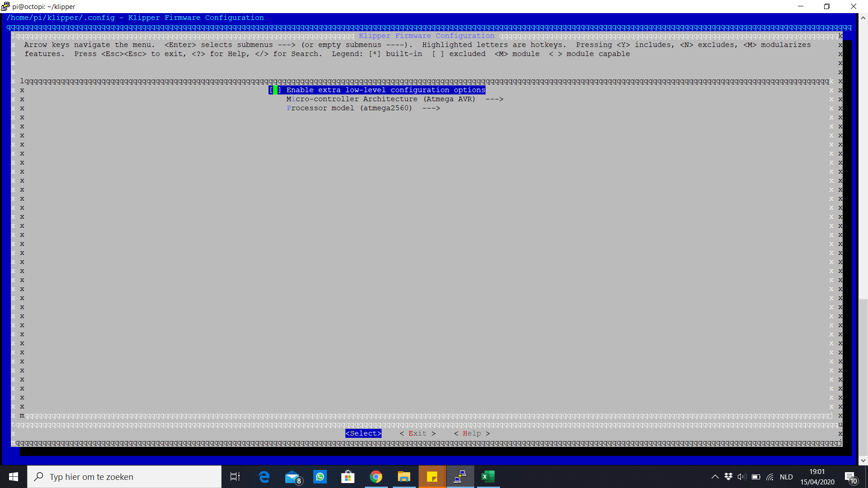Open File Explorer from taskbar
Screen dimensions: 868x488
[404, 477]
